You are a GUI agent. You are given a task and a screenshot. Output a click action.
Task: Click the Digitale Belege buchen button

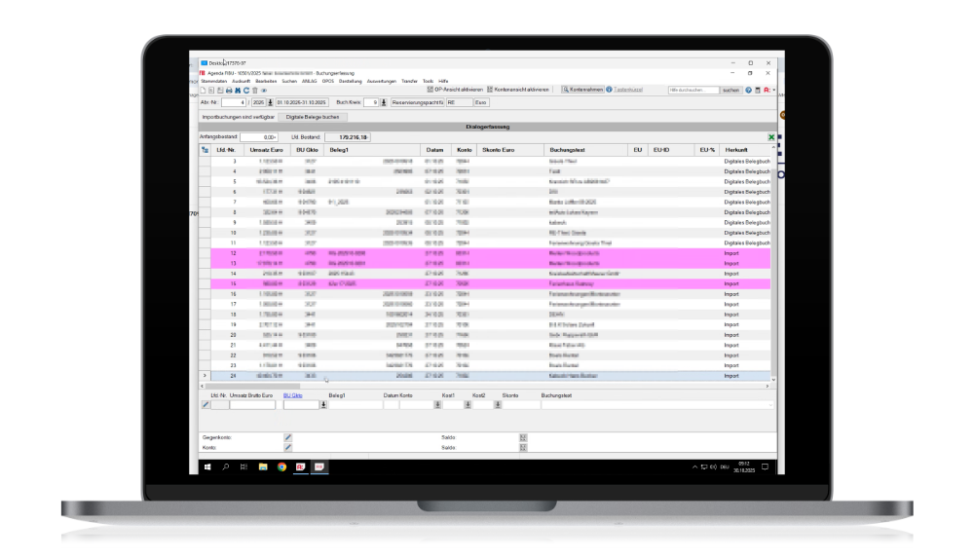coord(313,117)
